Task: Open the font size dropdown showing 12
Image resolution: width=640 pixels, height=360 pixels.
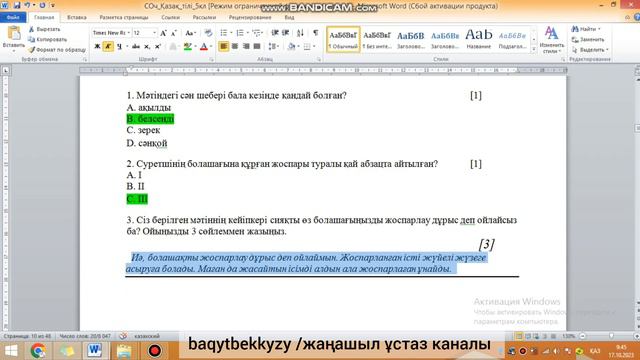Action: click(x=154, y=33)
